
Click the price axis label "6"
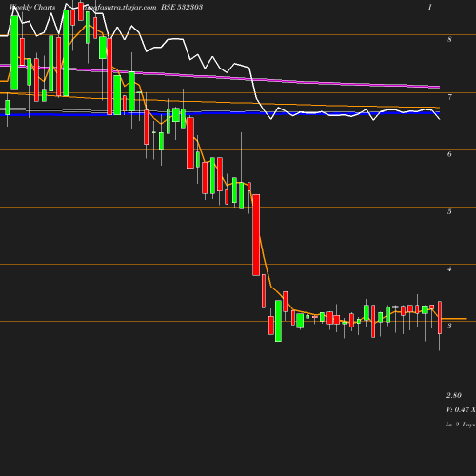point(449,154)
